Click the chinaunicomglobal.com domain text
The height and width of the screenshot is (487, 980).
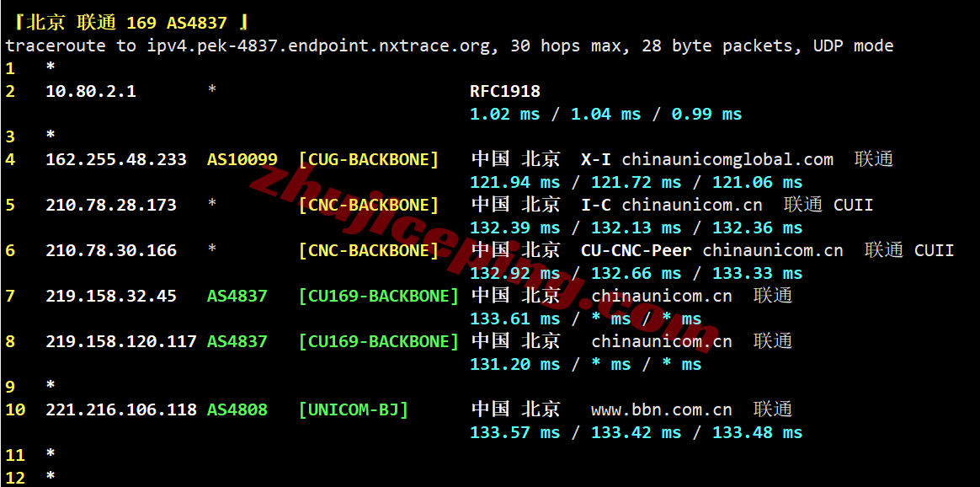pos(727,160)
